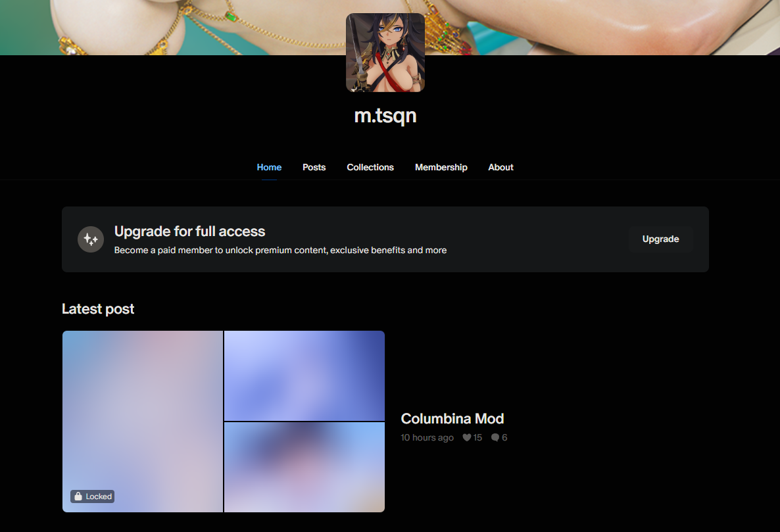
Task: Select the Home tab
Action: [x=269, y=168]
